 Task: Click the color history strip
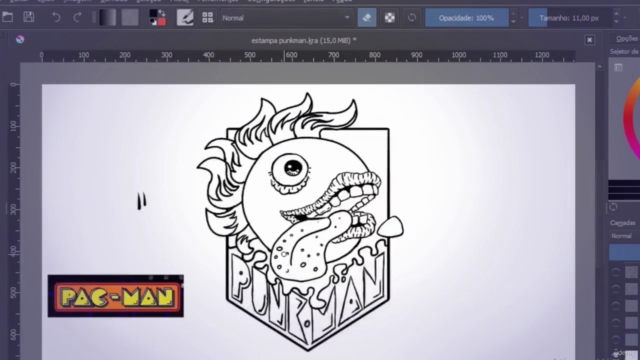[x=624, y=190]
